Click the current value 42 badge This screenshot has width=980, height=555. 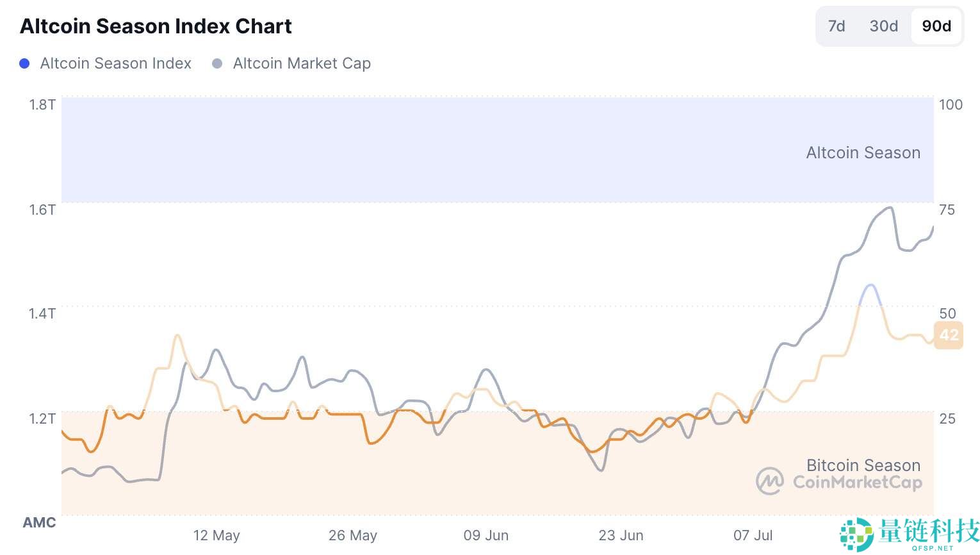[949, 335]
